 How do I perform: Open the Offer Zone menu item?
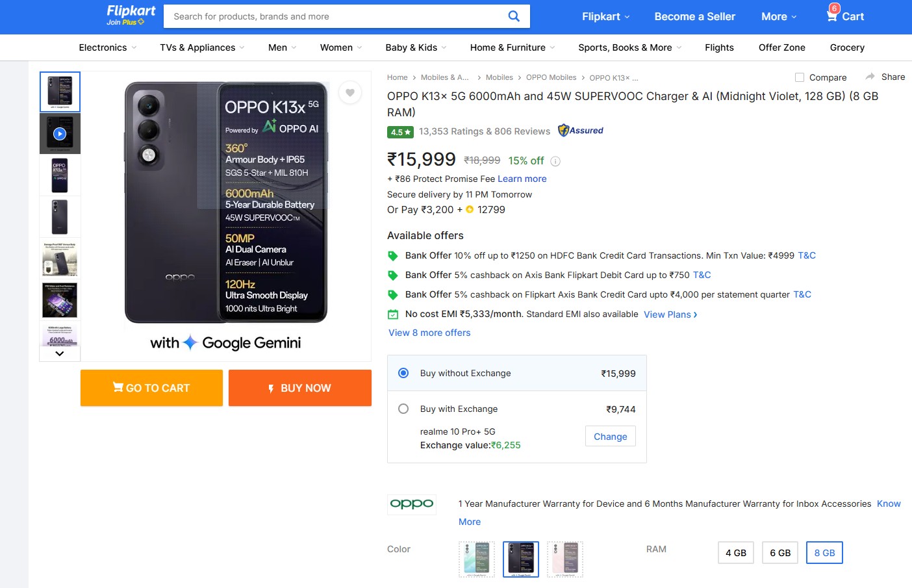click(x=781, y=47)
